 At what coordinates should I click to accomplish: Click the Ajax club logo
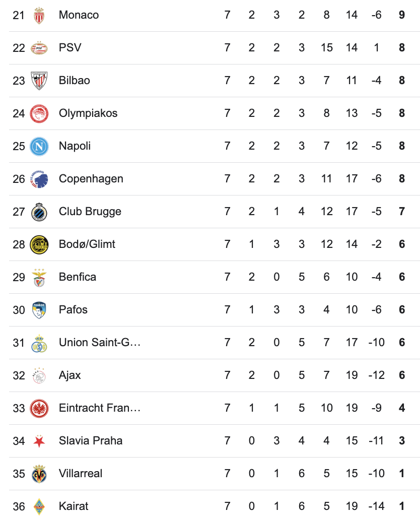coord(39,375)
